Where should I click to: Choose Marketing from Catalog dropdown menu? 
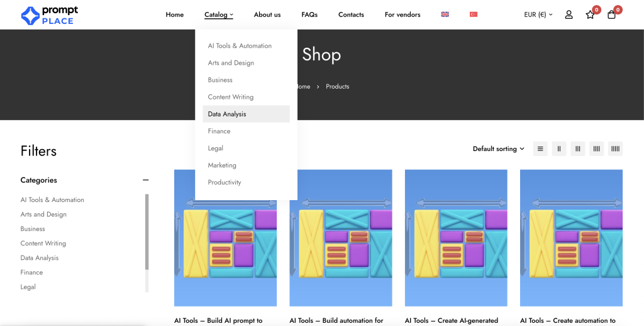[222, 166]
